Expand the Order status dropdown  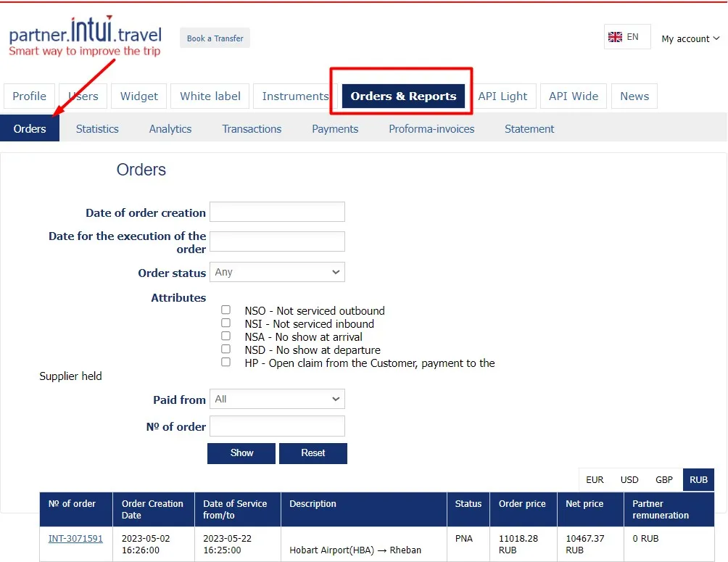(x=277, y=272)
